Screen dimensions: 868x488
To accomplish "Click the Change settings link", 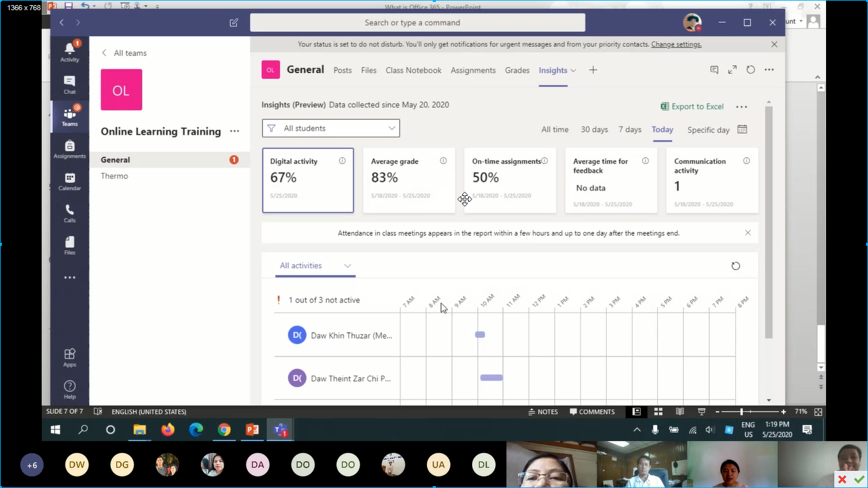I will point(676,44).
